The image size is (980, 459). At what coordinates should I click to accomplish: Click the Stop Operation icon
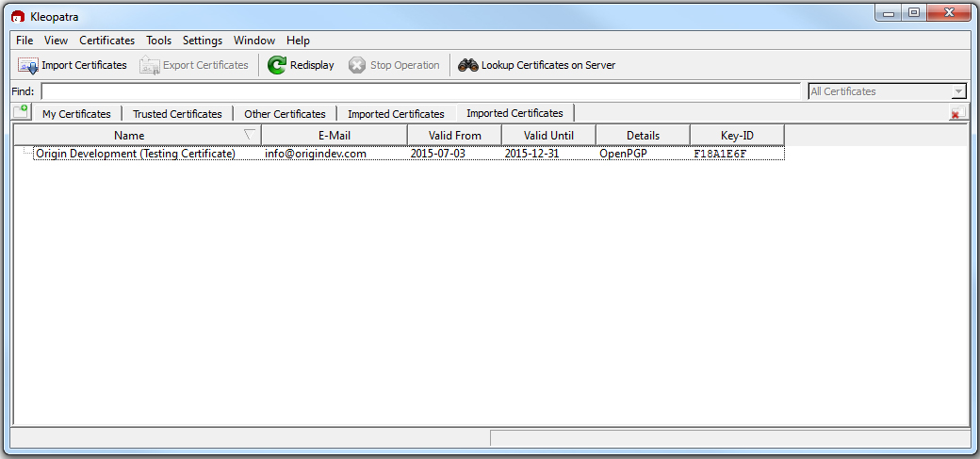click(357, 65)
